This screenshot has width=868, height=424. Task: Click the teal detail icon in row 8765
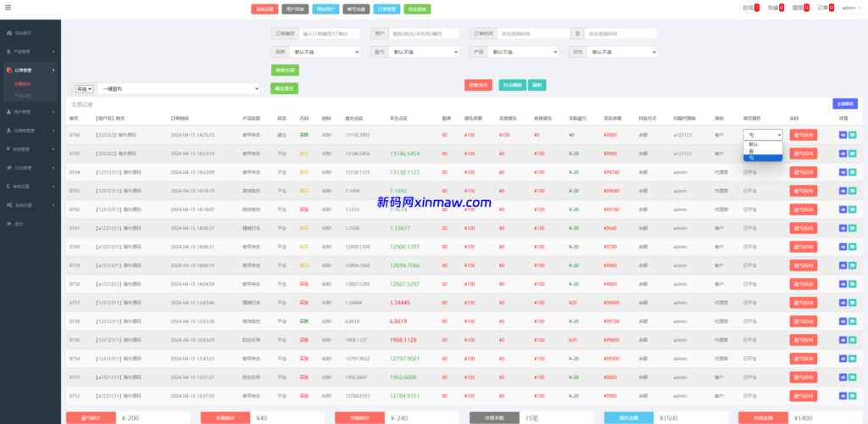pyautogui.click(x=852, y=153)
